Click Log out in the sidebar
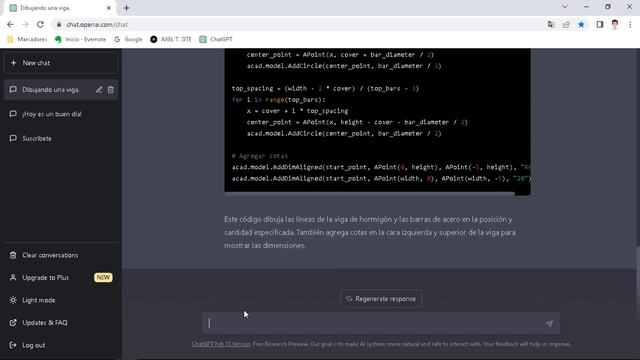Screen dimensions: 640x360 61,345
